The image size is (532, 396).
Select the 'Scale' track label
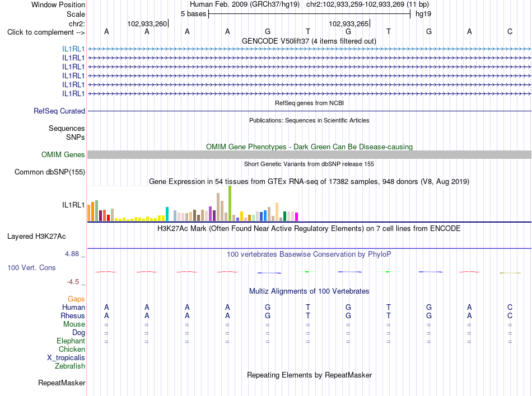click(x=76, y=14)
